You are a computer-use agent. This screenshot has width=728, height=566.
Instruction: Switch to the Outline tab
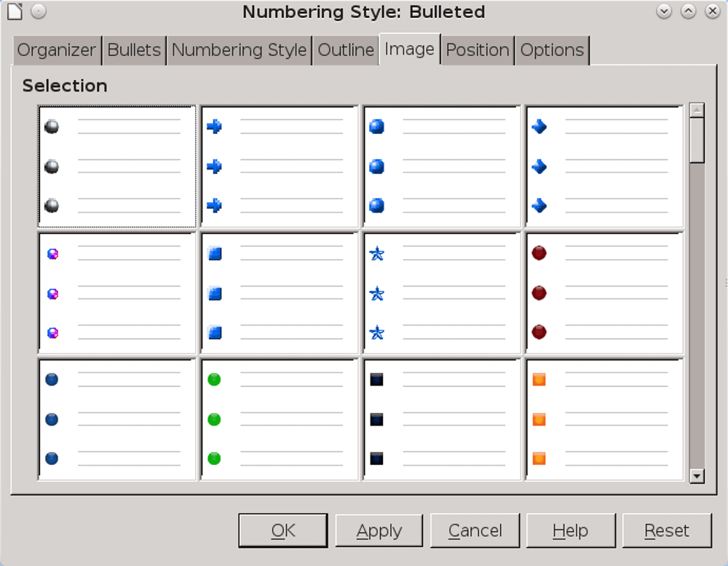[x=346, y=50]
